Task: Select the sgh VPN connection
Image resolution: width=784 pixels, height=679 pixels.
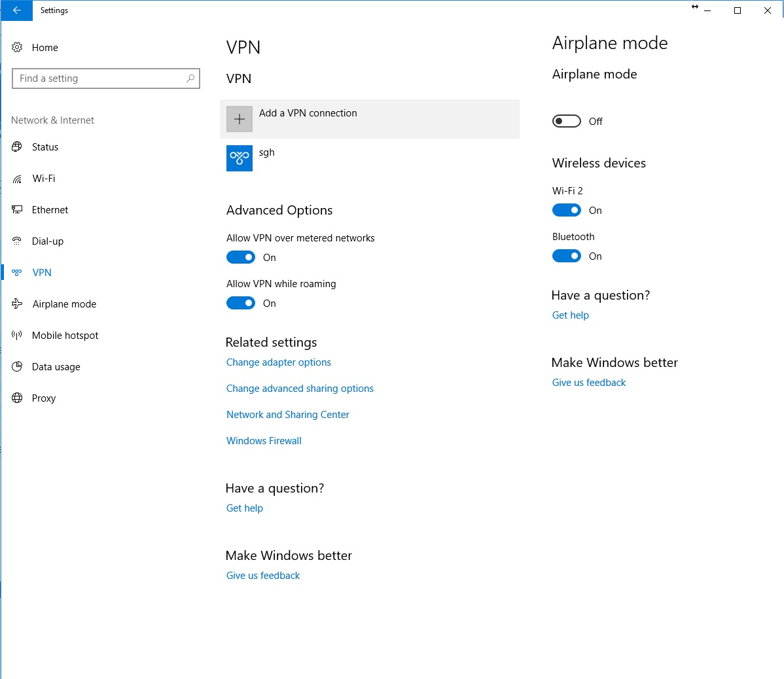Action: coord(370,158)
